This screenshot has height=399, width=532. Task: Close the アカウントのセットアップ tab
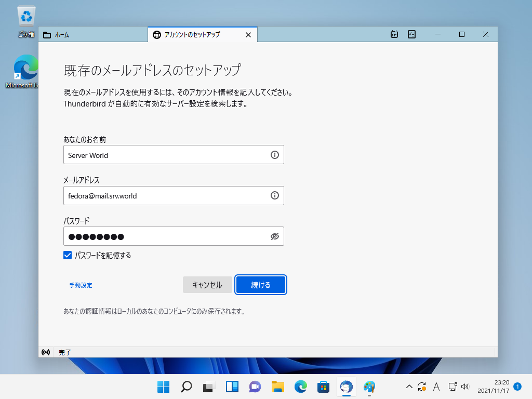tap(248, 35)
